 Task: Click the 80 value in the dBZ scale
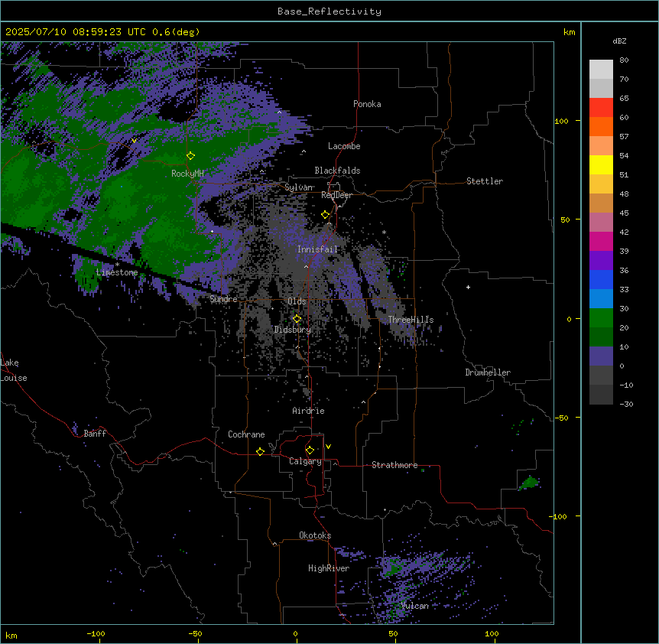click(x=624, y=60)
